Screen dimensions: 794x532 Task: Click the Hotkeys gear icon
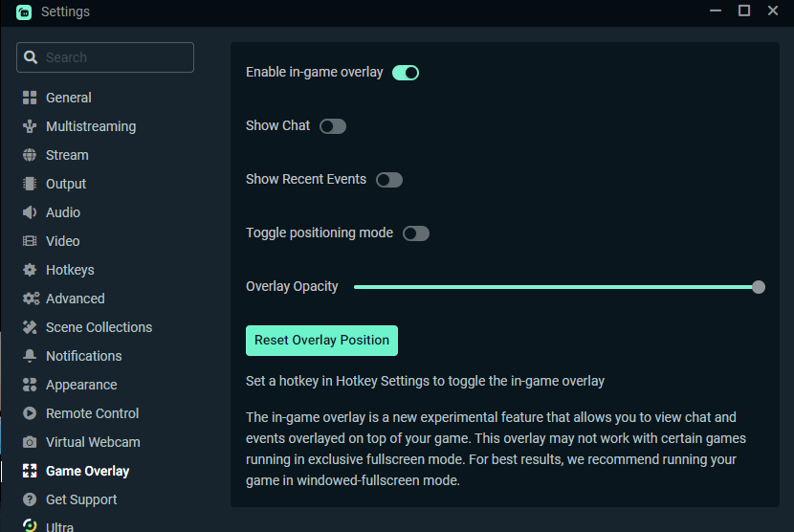(30, 270)
